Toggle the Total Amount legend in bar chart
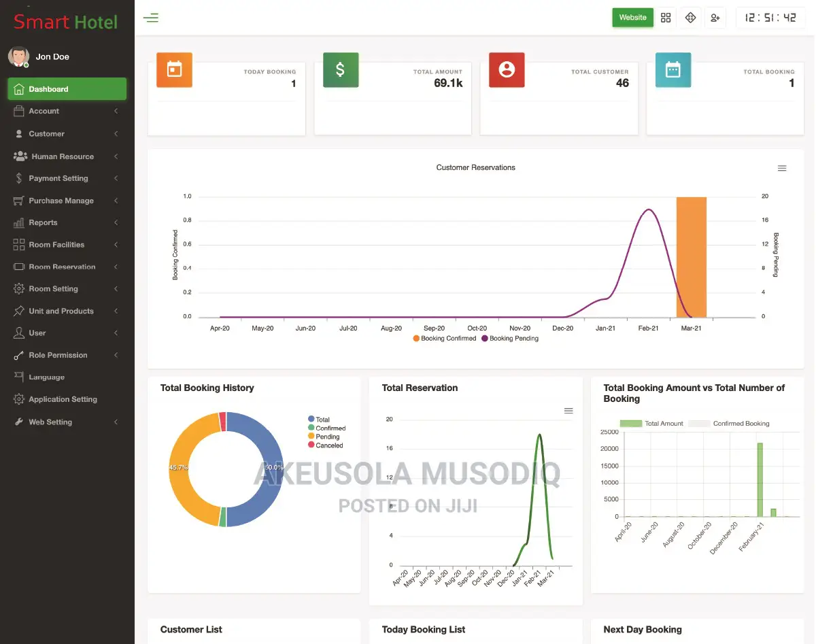816x644 pixels. (651, 424)
